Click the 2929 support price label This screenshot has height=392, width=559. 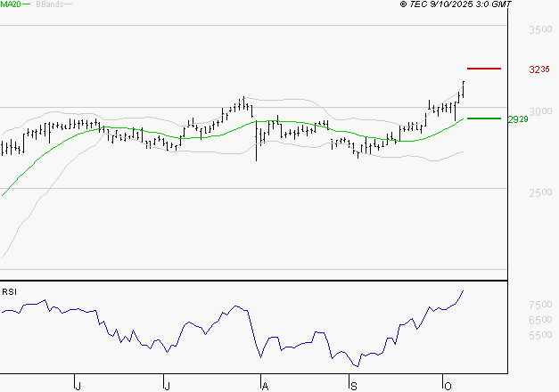point(518,118)
